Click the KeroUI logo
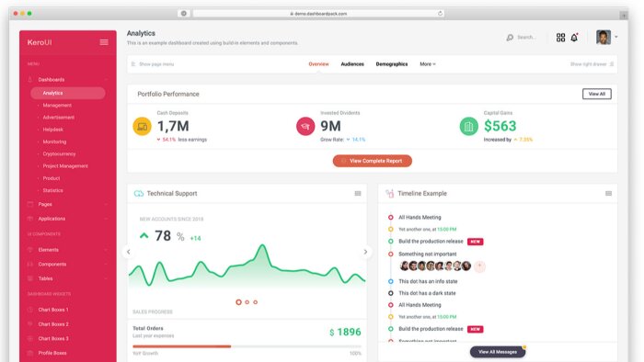 40,42
